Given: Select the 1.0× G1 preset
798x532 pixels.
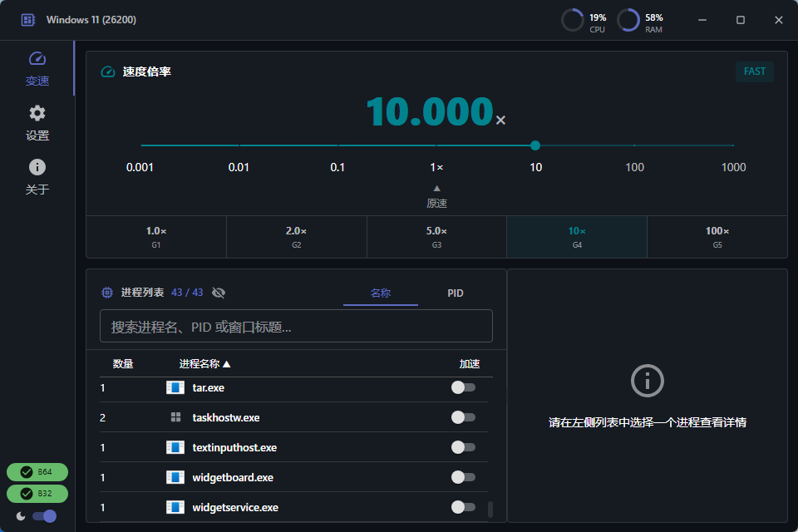Looking at the screenshot, I should (x=156, y=237).
